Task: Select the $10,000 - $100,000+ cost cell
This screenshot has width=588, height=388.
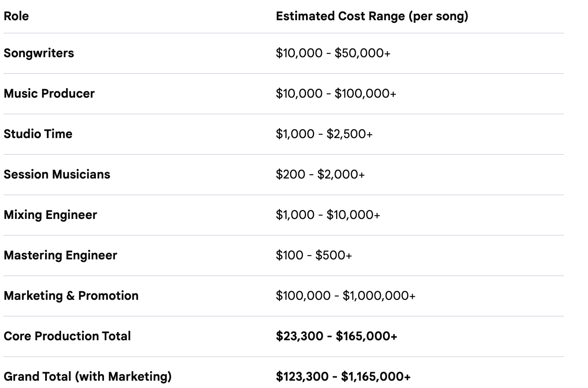Action: point(336,94)
